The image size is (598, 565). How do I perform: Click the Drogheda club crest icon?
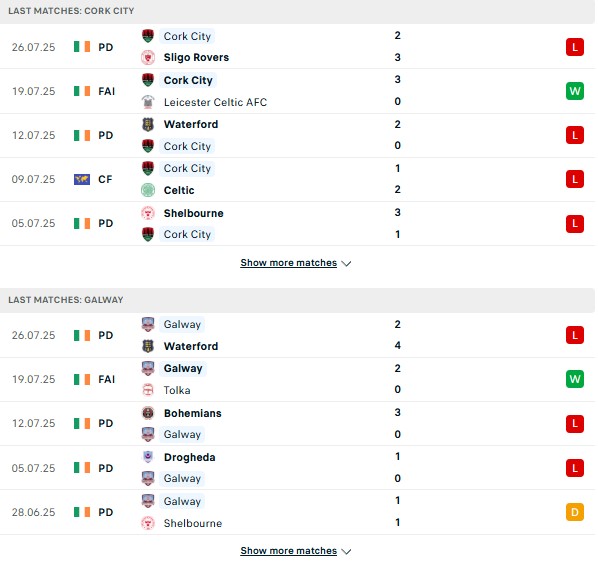[x=148, y=457]
